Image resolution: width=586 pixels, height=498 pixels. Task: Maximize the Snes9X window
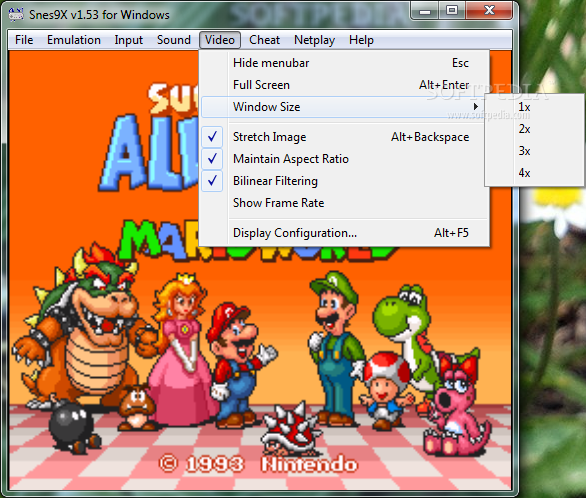tap(451, 10)
